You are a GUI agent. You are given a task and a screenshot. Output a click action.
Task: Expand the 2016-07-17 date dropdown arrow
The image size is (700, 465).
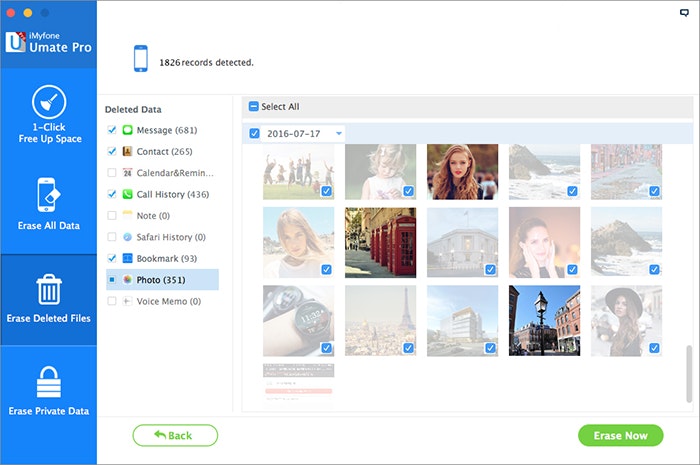click(339, 133)
